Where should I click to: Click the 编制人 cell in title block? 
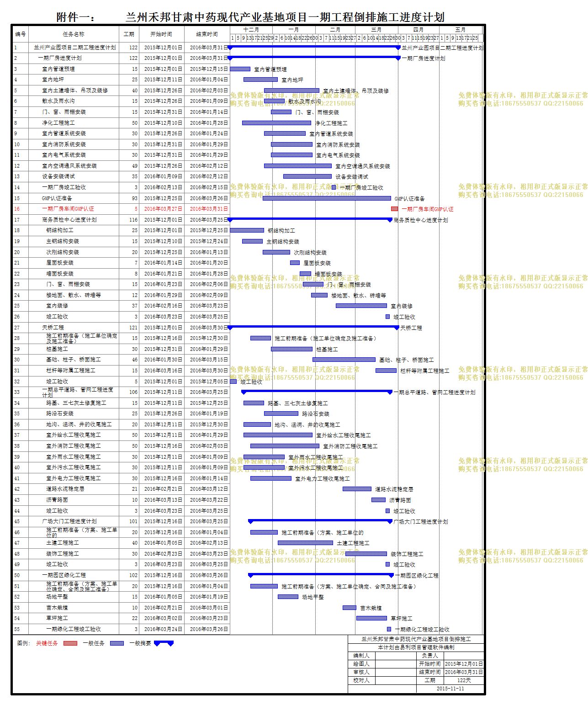tap(361, 656)
